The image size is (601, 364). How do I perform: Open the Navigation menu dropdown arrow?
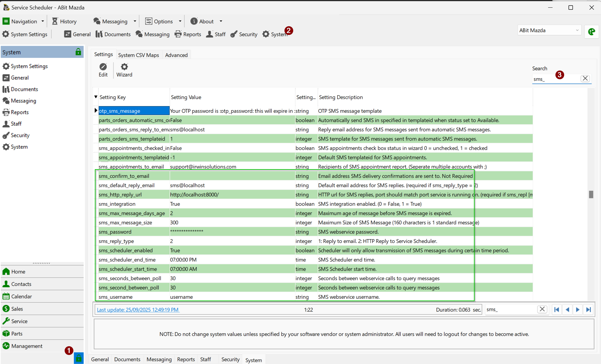pos(43,21)
